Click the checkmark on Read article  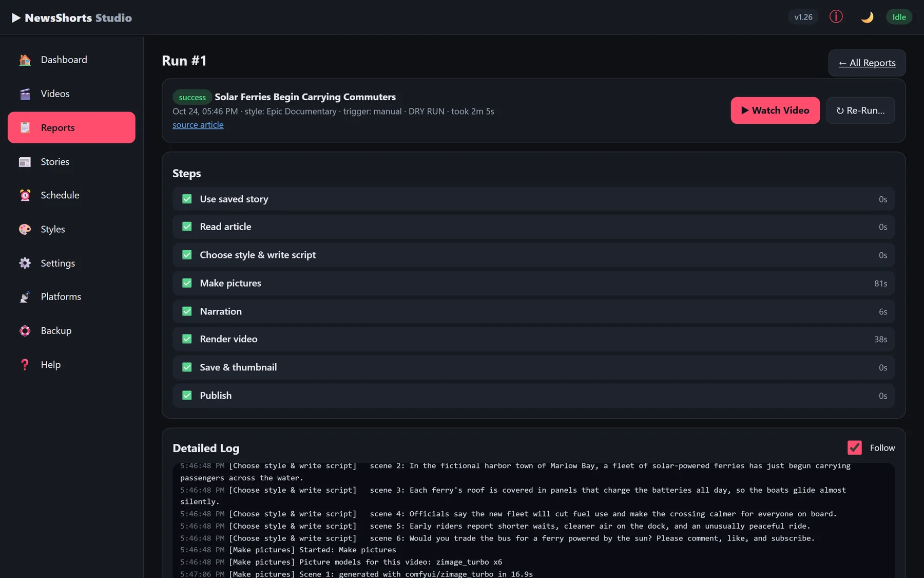tap(187, 227)
